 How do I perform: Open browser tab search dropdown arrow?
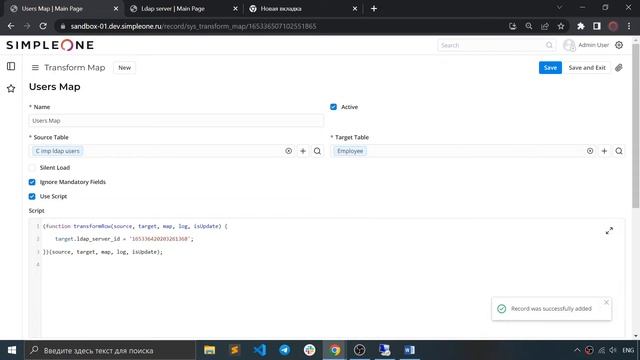point(559,8)
